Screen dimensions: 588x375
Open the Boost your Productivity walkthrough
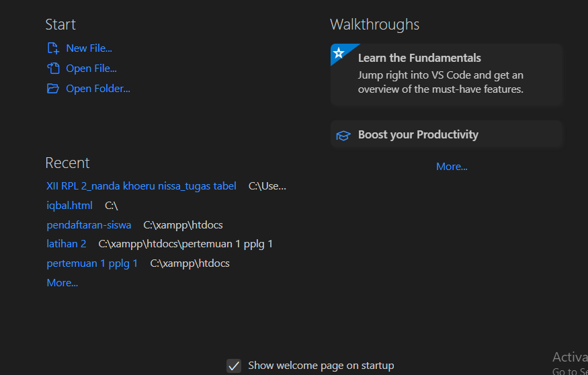click(447, 134)
